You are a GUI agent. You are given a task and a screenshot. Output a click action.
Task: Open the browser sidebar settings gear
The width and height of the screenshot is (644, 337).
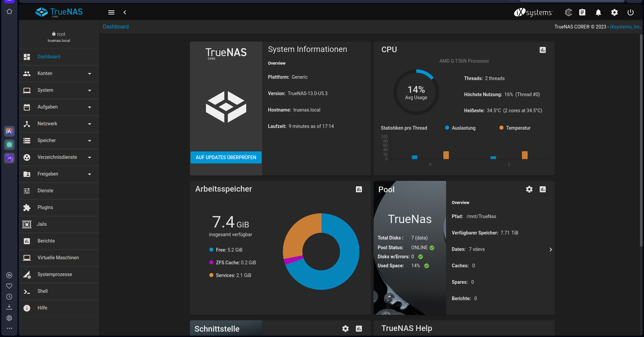coord(9,318)
